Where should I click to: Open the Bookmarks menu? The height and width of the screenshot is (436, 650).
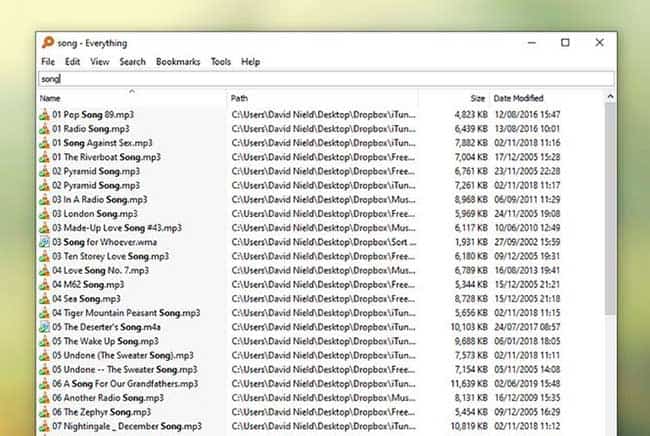click(178, 62)
